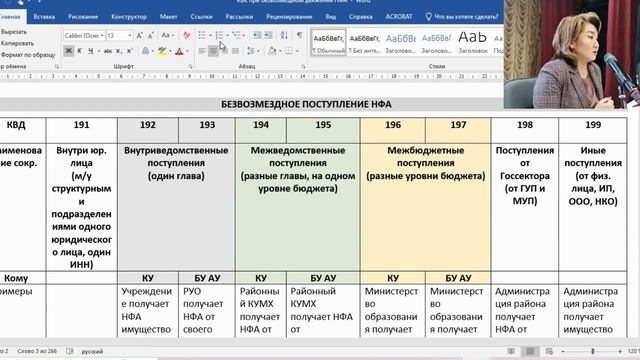This screenshot has width=640, height=360.
Task: Apply the Обычный style
Action: (328, 43)
